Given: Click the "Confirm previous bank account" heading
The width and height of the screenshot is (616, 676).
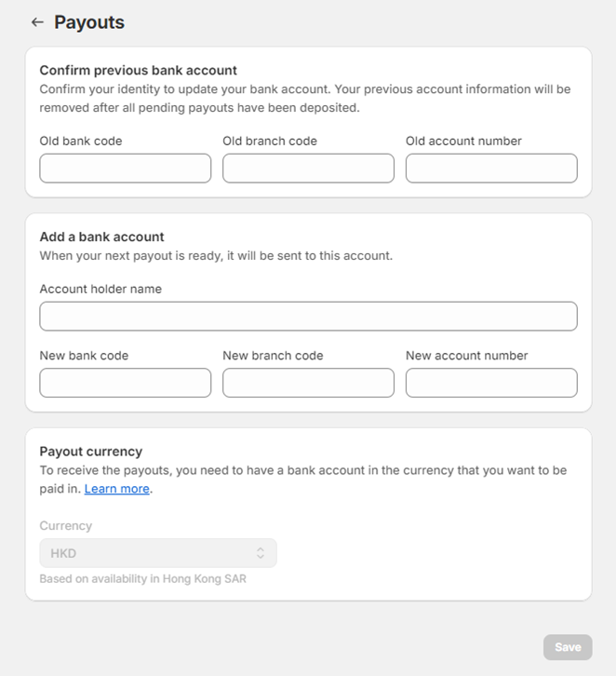Looking at the screenshot, I should [139, 71].
